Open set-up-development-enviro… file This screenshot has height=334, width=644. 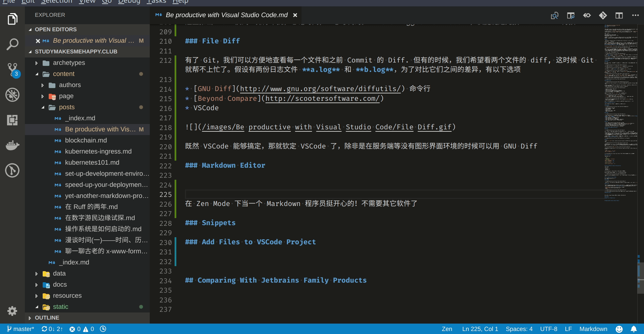point(87,174)
